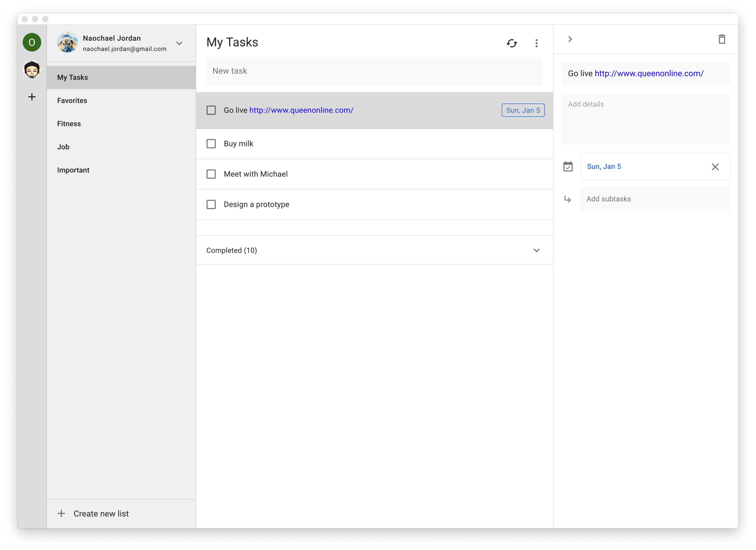Image resolution: width=756 pixels, height=550 pixels.
Task: Switch to green O account avatar
Action: coord(32,42)
